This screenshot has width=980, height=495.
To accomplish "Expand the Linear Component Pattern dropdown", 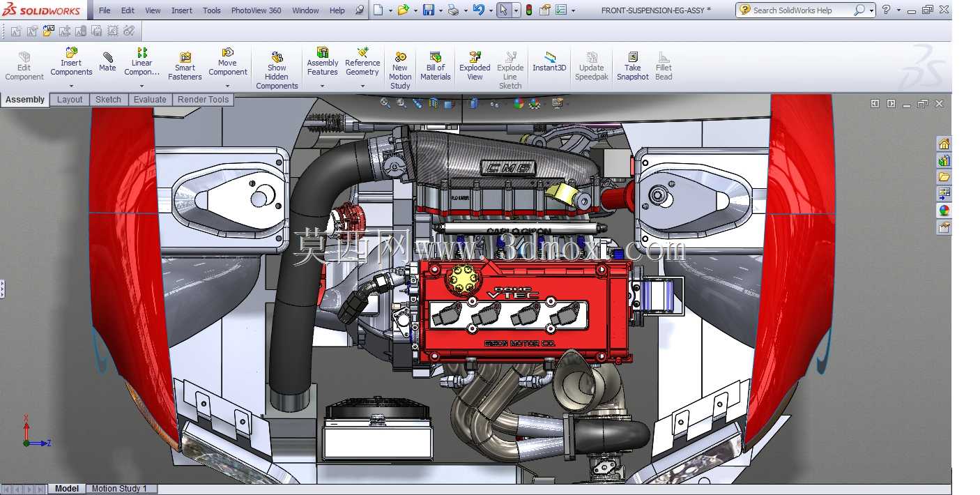I will [141, 86].
